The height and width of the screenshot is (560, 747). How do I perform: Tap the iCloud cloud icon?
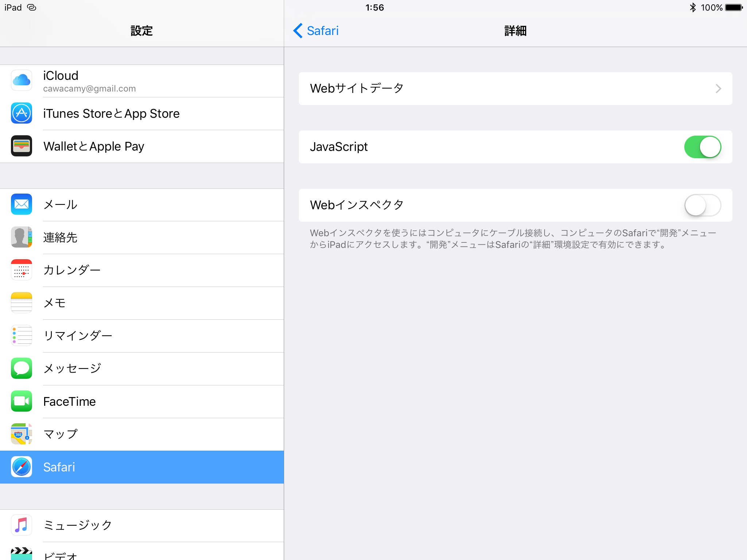(x=22, y=81)
